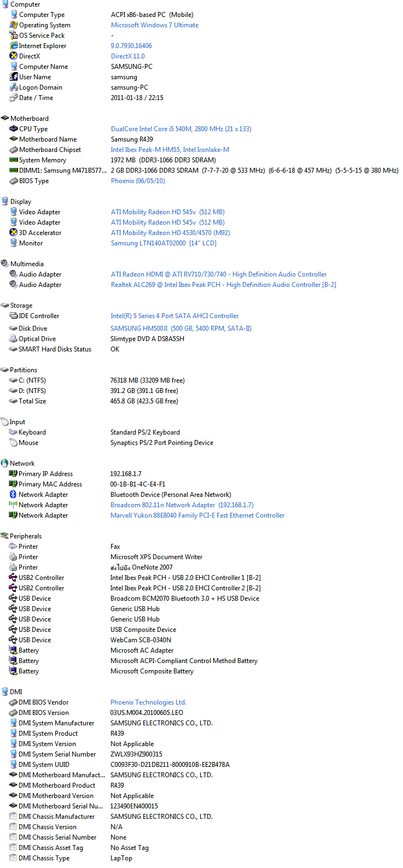Click the Input section icon
Screen dimensions: 403x868
4,422
